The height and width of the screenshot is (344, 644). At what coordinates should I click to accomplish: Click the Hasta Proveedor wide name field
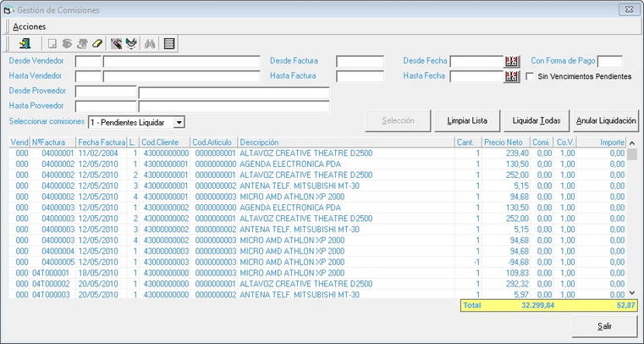click(x=234, y=107)
